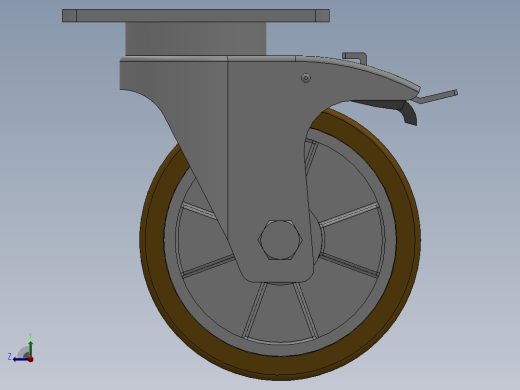Click the blue Z axis of triad
This screenshot has height=390, width=520.
pos(20,359)
